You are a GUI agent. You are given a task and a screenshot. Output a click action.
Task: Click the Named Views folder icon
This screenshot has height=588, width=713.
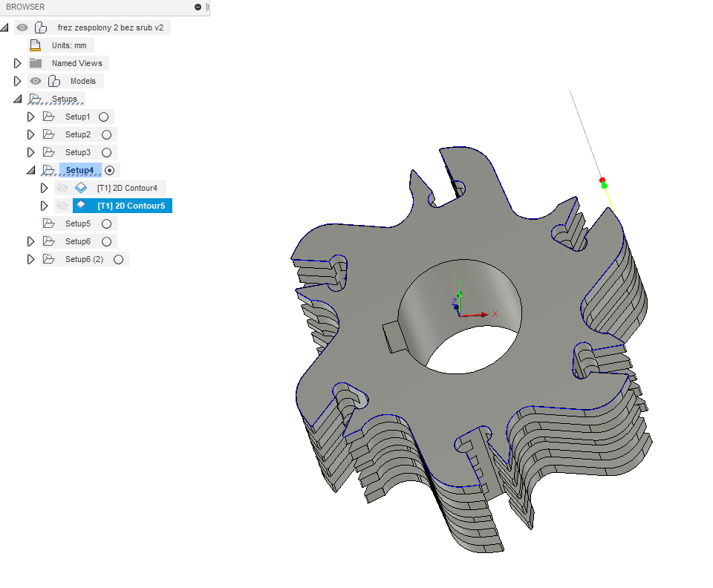point(36,63)
